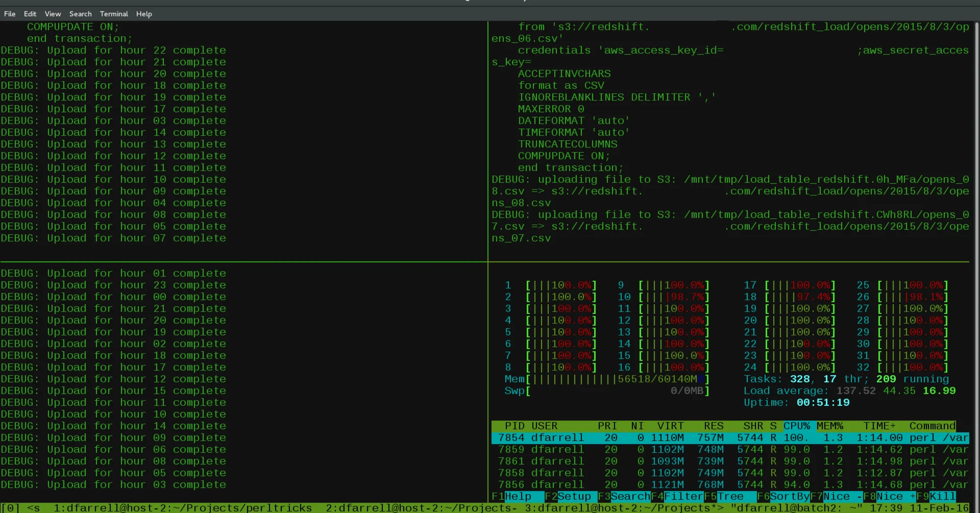980x513 pixels.
Task: Open the Edit menu
Action: [x=30, y=14]
